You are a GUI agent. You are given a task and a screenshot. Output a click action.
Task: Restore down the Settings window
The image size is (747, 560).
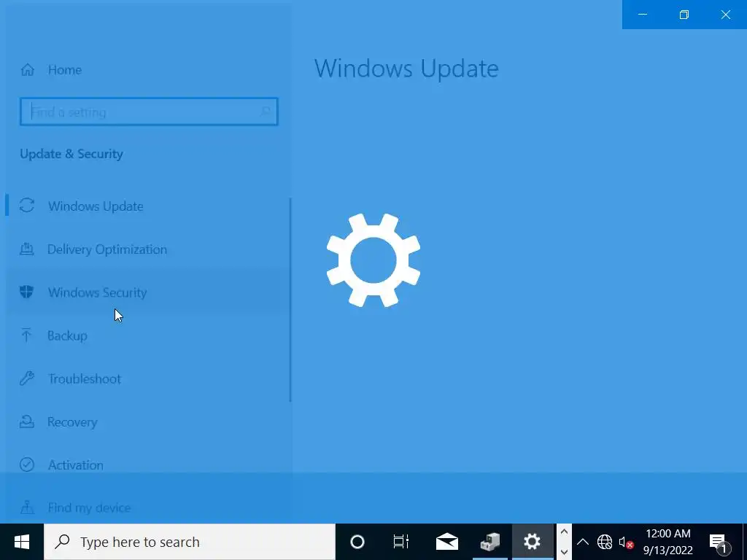click(x=684, y=15)
